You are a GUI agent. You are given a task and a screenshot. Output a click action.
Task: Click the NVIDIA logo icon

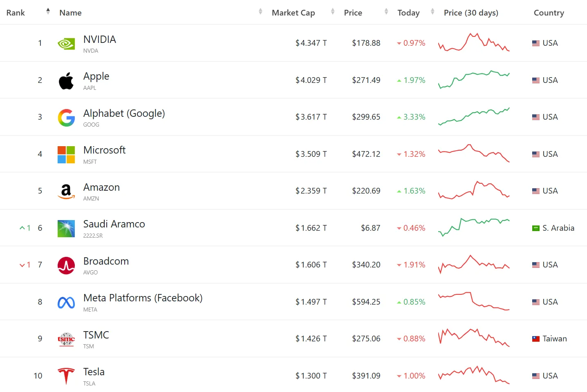[66, 43]
